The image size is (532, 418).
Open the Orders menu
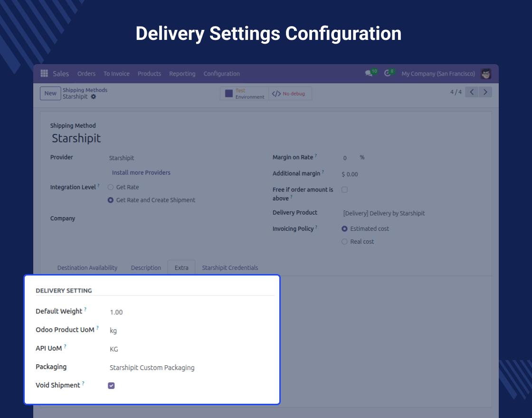click(86, 74)
